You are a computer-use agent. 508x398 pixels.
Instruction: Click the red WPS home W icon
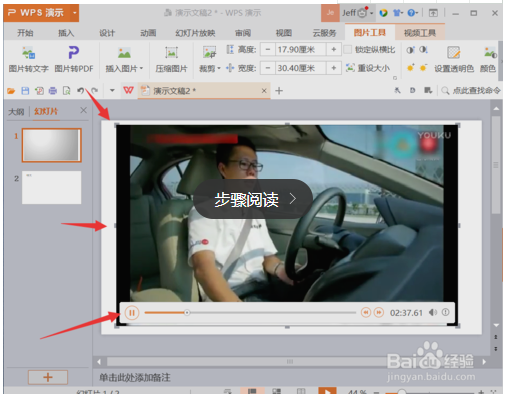(128, 90)
